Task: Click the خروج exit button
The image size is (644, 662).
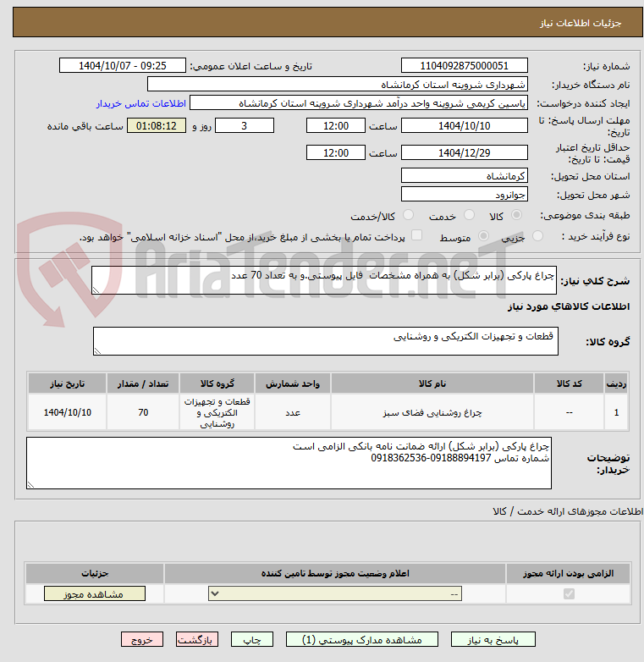Action: (x=142, y=640)
